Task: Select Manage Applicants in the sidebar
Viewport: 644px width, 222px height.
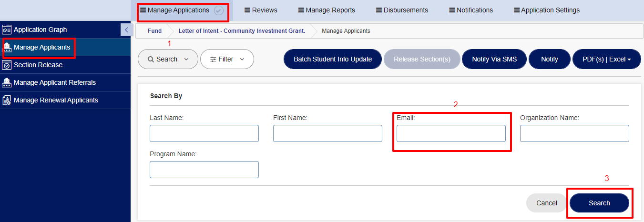Action: coord(65,47)
